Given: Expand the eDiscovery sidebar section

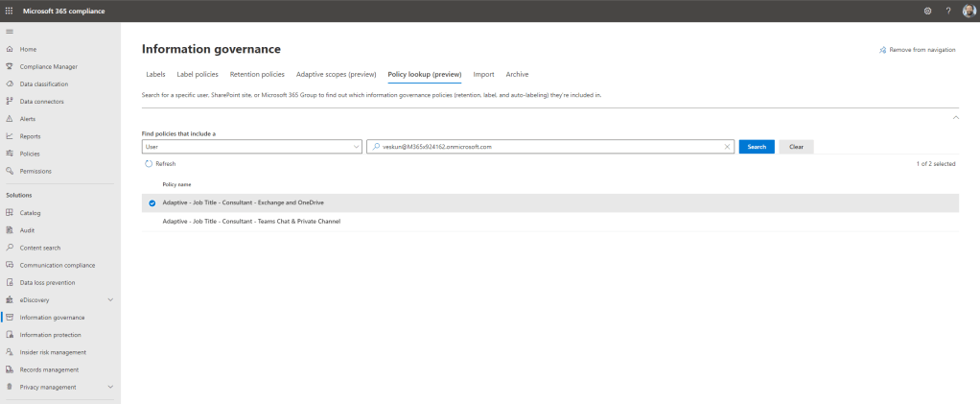Looking at the screenshot, I should click(110, 300).
